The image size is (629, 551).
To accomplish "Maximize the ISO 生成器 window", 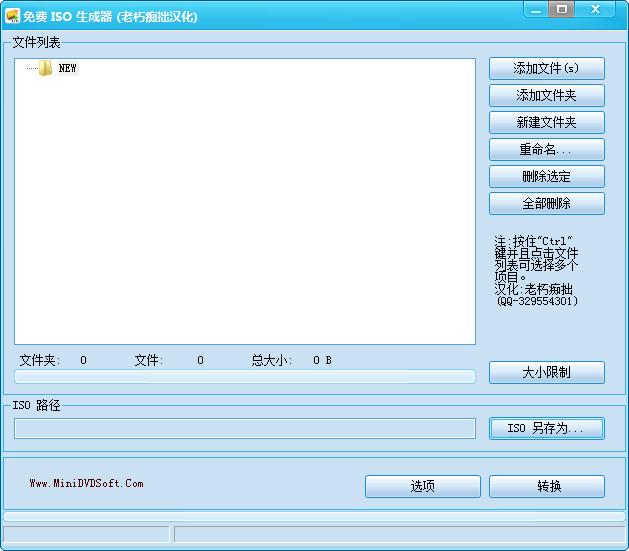I will (x=562, y=9).
